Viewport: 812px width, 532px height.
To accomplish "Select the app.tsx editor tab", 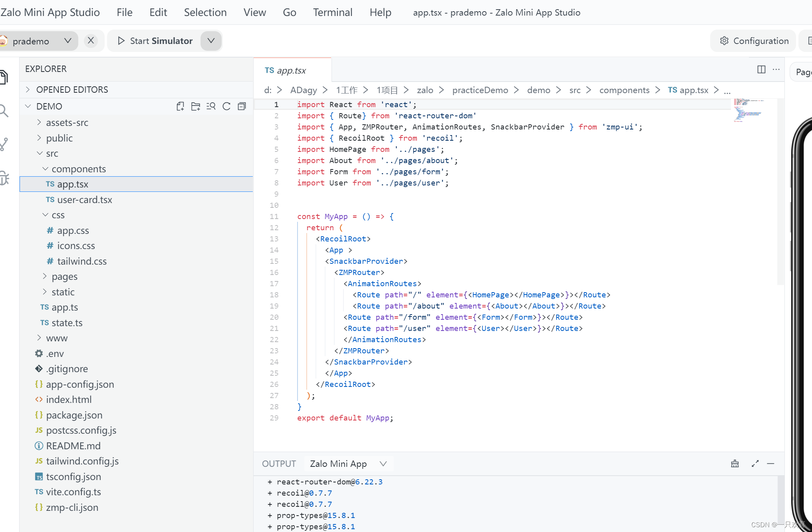I will (x=292, y=70).
